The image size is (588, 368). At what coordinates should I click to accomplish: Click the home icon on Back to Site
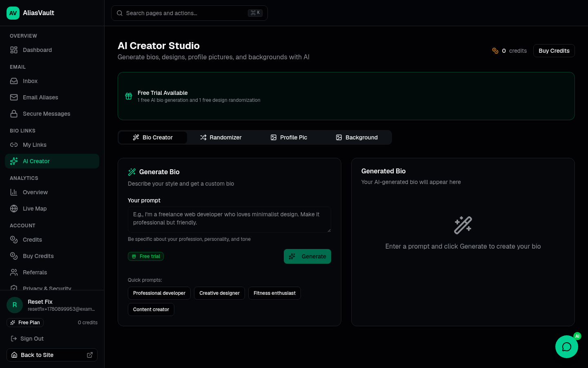click(x=14, y=355)
